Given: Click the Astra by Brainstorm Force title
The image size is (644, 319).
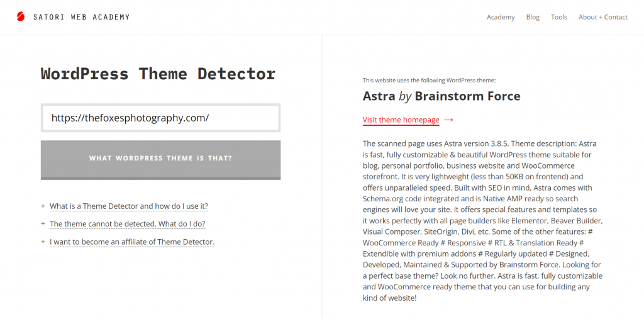Looking at the screenshot, I should [x=441, y=96].
